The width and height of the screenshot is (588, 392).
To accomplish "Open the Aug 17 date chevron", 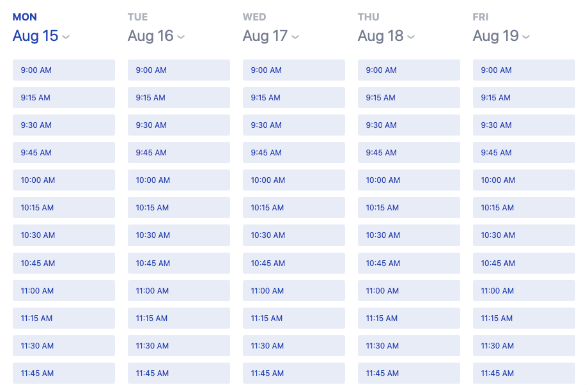I will 295,36.
